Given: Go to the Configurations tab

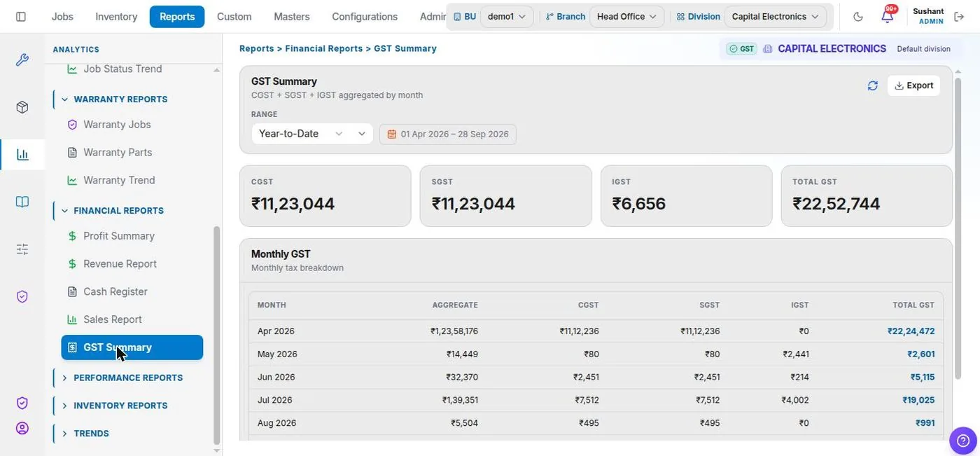Looking at the screenshot, I should 365,17.
